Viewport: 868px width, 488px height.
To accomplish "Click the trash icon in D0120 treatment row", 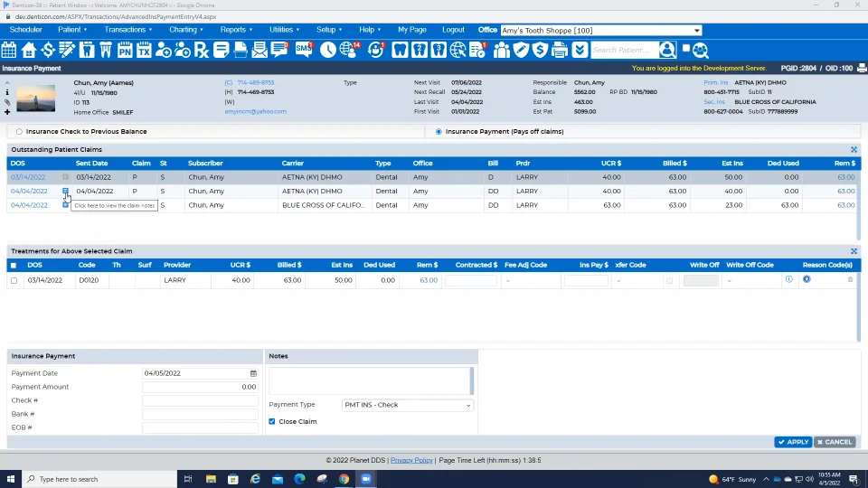I will point(850,279).
